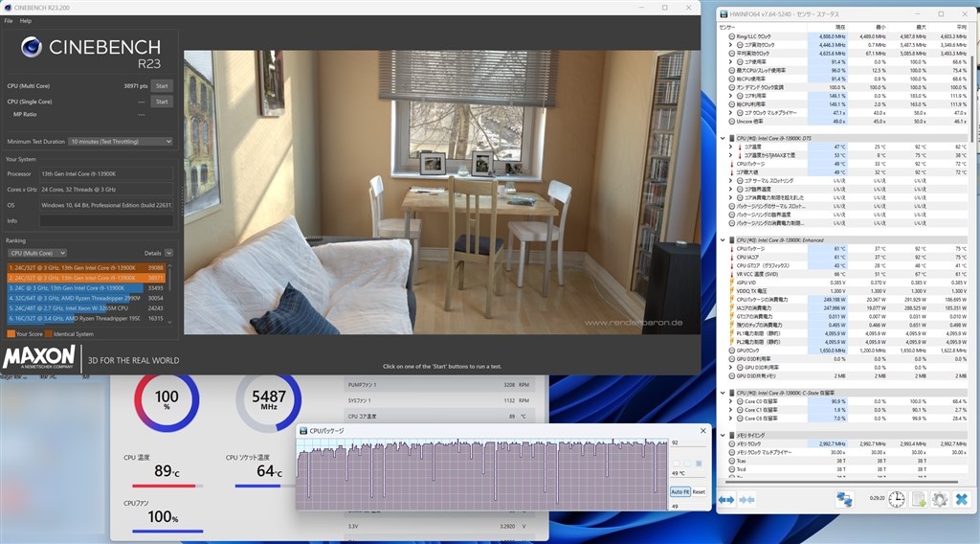Close HWiNFO sensors with the blue X
Screen dimensions: 980x544
(962, 499)
